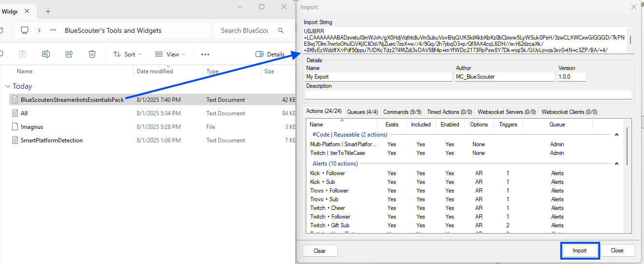
Task: Switch to the Commands (9/9) tab
Action: click(402, 111)
